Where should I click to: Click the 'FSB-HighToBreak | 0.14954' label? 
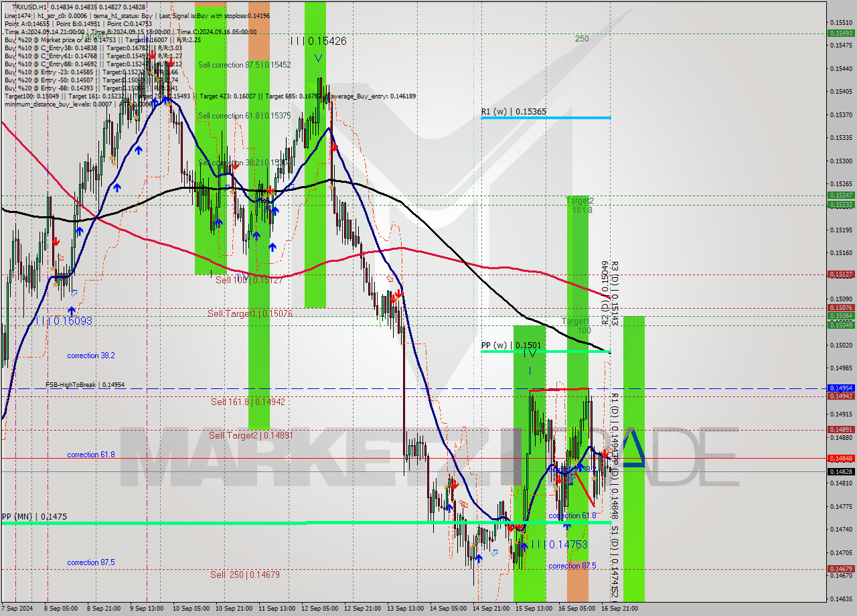coord(85,385)
